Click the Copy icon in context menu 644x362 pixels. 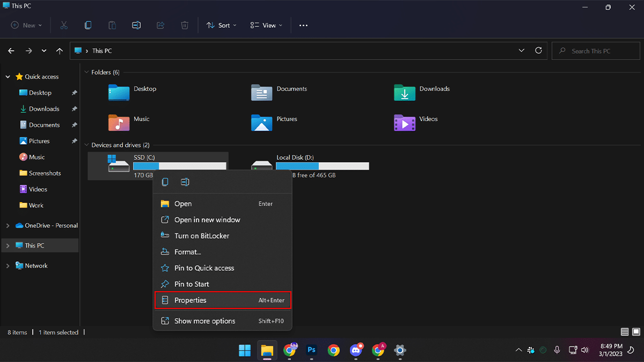pos(165,182)
